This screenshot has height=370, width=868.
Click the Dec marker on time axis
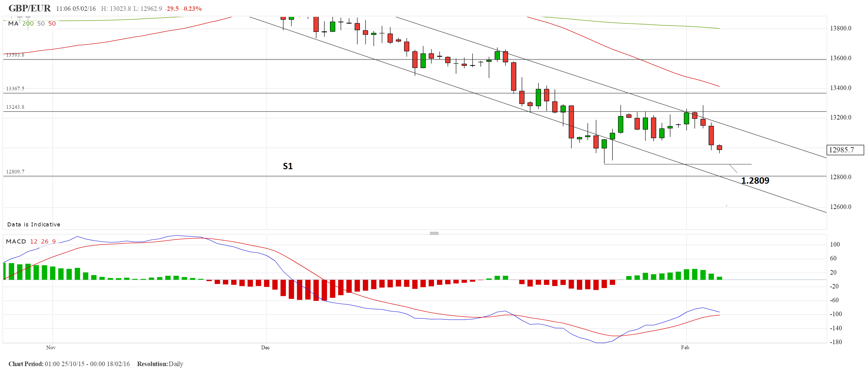pos(265,347)
